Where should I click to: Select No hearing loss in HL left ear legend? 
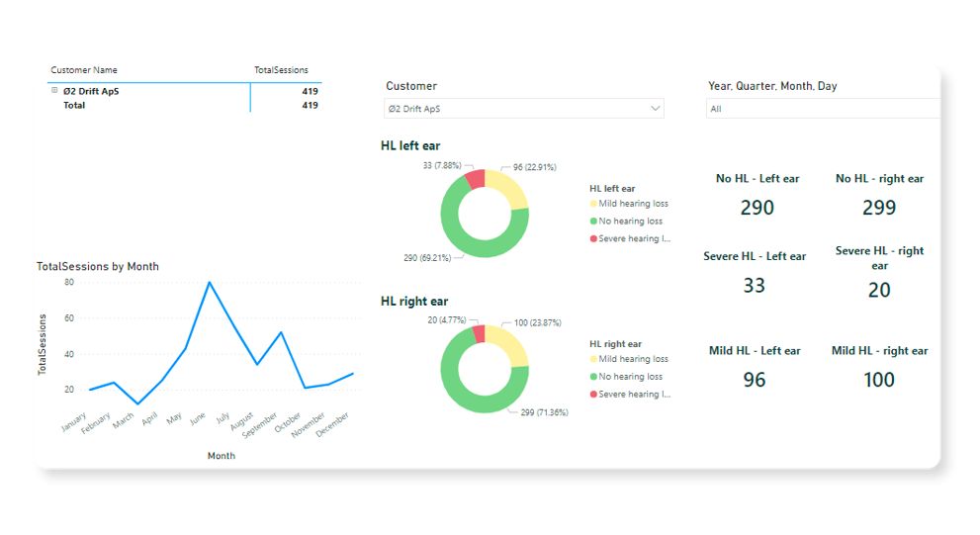(630, 222)
